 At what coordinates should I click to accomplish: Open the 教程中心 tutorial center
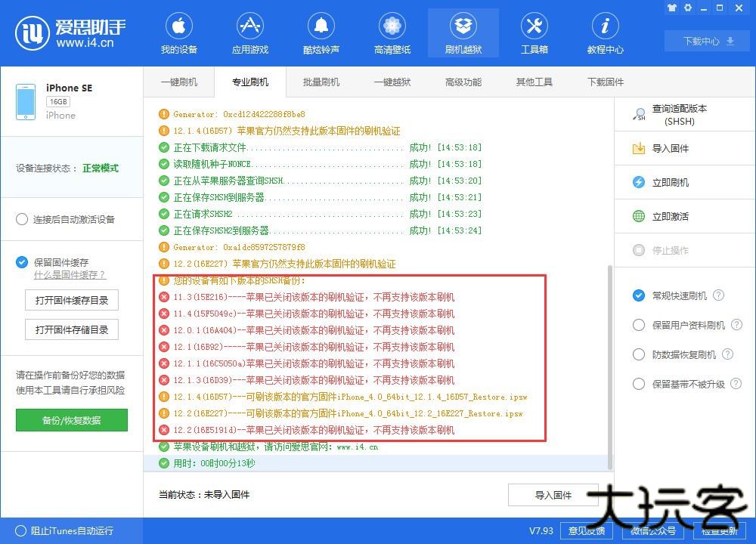point(605,32)
